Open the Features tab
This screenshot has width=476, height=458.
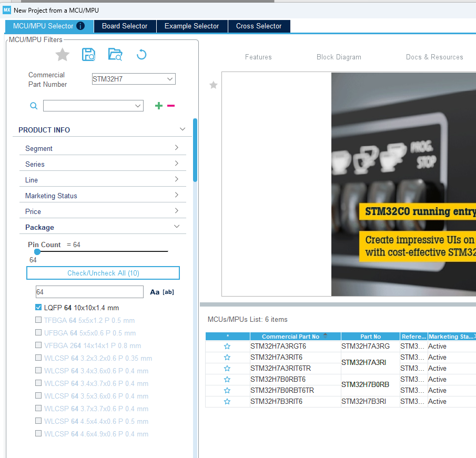click(258, 57)
